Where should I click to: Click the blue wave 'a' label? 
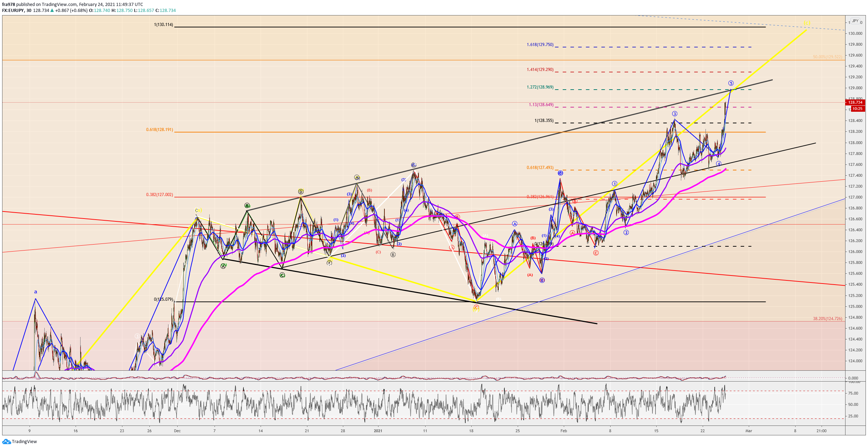36,292
